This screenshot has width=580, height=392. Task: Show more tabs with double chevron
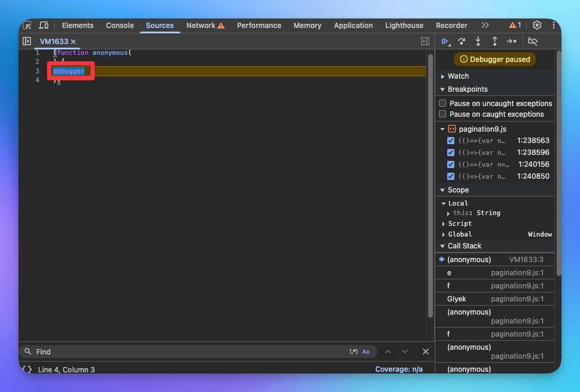coord(485,25)
